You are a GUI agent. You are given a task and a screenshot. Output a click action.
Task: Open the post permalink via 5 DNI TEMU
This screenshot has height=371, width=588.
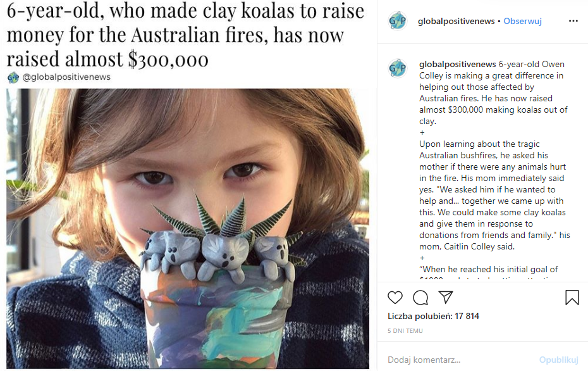point(405,331)
